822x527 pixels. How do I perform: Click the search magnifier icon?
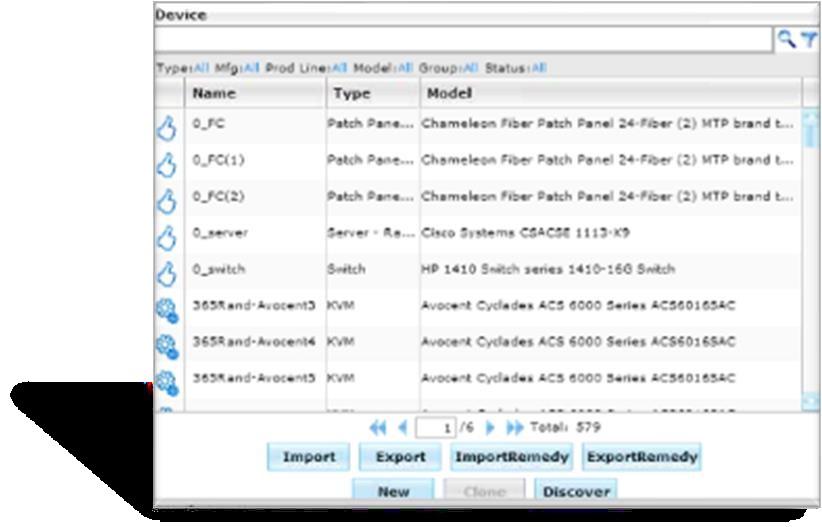tap(786, 39)
